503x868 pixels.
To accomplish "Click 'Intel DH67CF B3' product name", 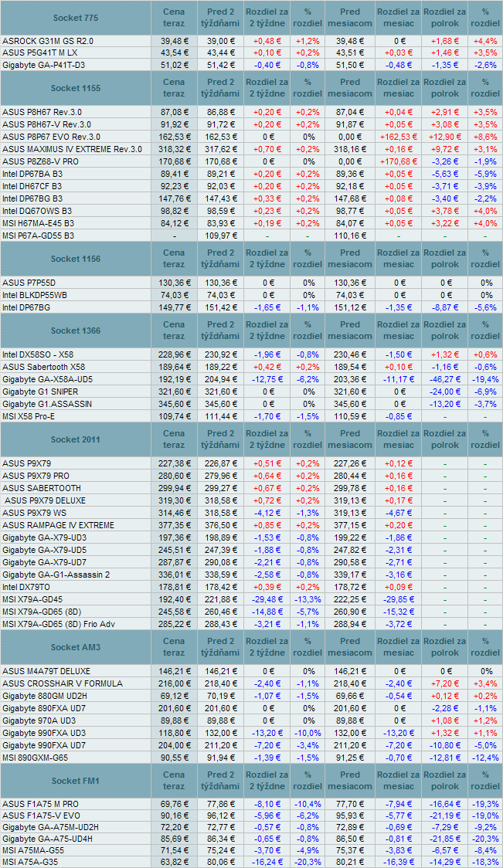I will pyautogui.click(x=32, y=186).
